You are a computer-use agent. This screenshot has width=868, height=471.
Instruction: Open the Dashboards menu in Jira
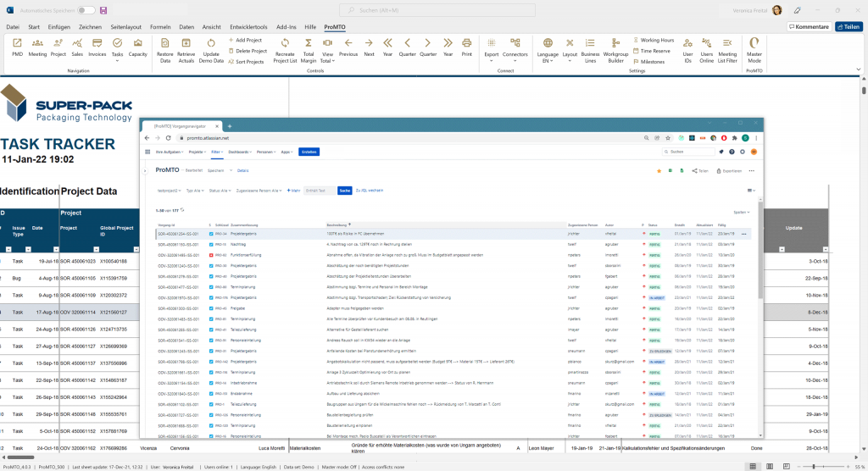click(x=240, y=152)
